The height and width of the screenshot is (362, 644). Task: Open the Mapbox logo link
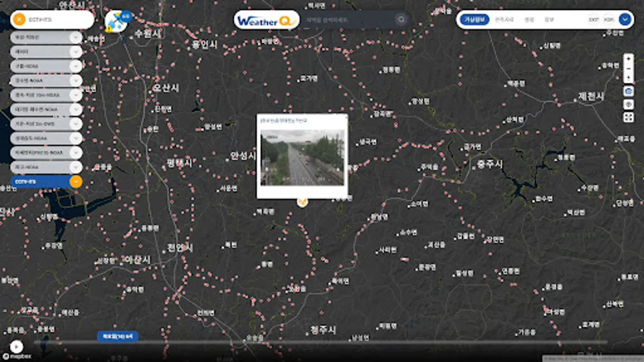click(x=17, y=356)
